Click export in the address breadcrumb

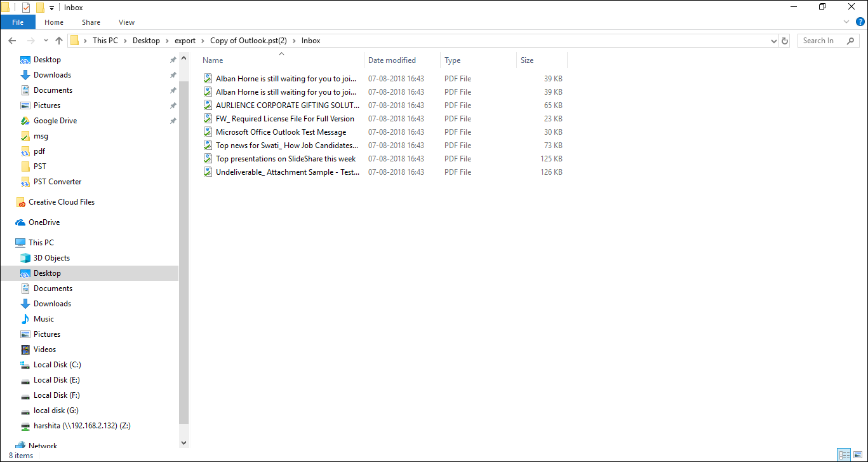tap(185, 41)
